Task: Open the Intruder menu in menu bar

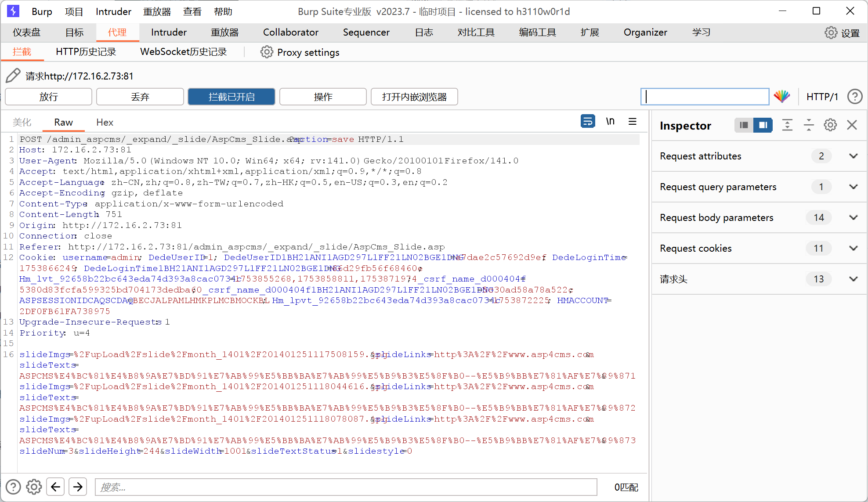Action: (x=113, y=11)
